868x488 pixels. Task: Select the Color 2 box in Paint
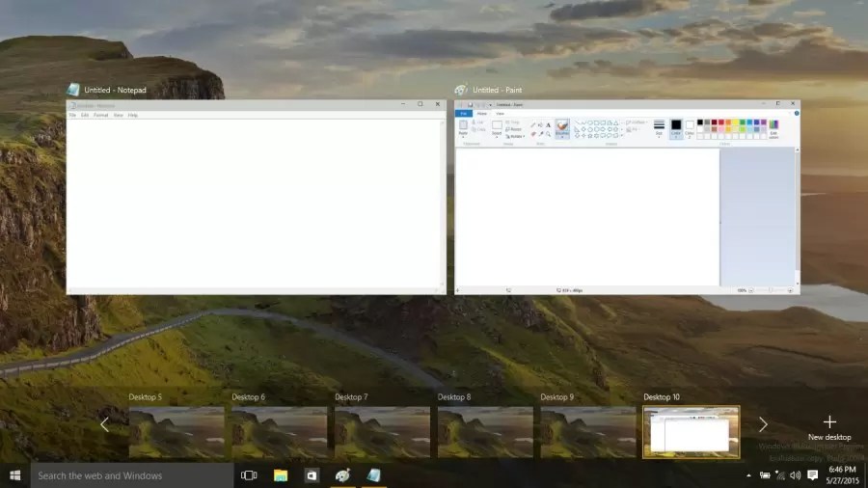pos(690,128)
